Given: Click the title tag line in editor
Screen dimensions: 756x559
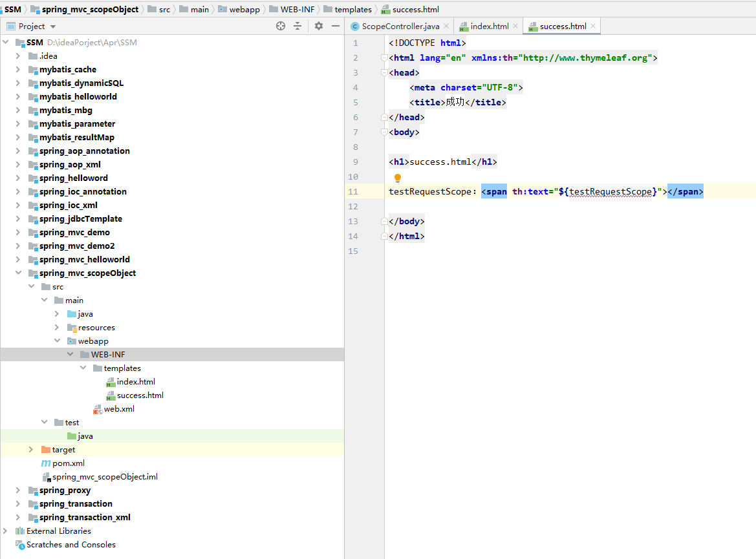Looking at the screenshot, I should [x=458, y=102].
